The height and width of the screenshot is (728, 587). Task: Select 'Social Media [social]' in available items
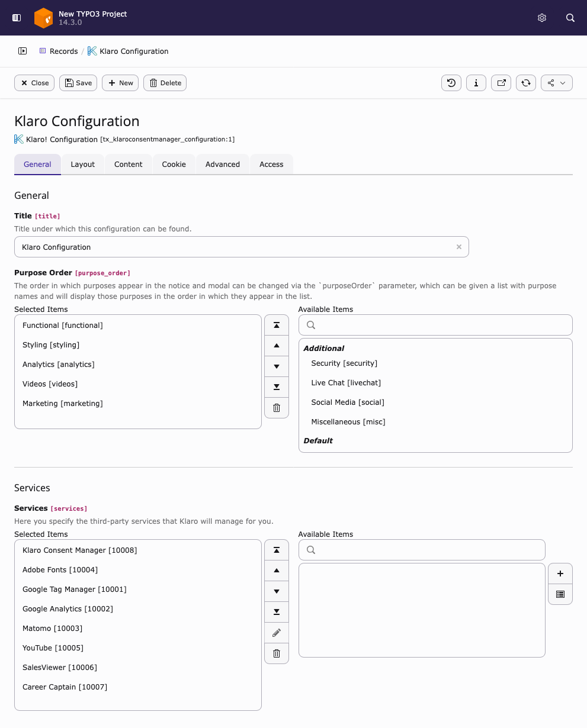pos(435,402)
